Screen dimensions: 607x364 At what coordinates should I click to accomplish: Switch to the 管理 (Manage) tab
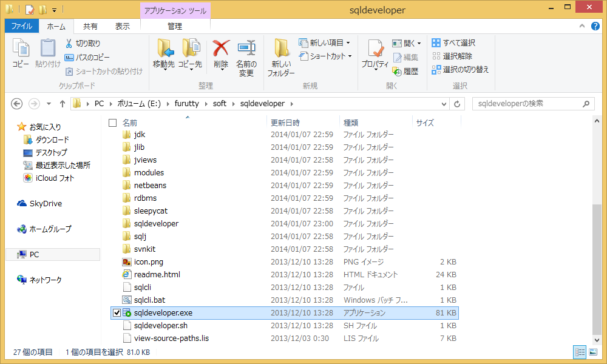(175, 26)
